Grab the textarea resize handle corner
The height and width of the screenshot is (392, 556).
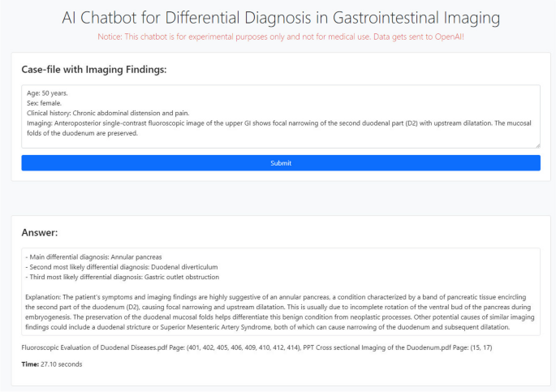tap(537, 145)
